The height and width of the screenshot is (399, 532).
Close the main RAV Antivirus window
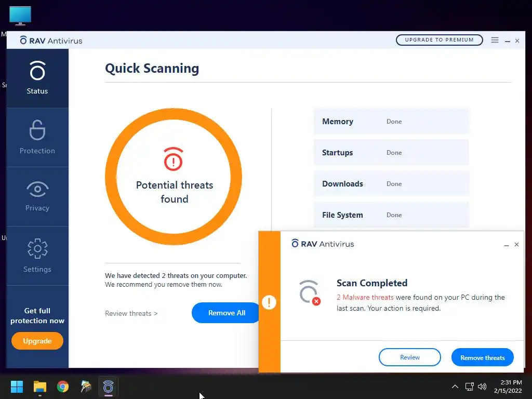point(517,41)
